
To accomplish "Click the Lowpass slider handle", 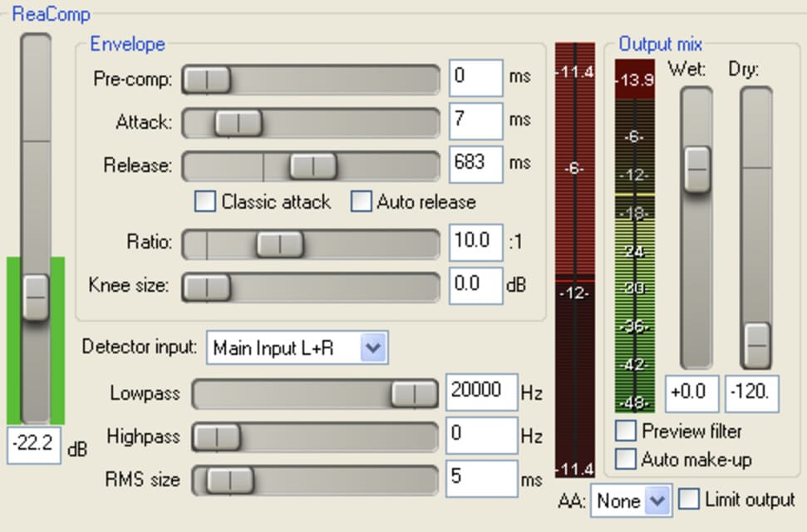I will [415, 395].
